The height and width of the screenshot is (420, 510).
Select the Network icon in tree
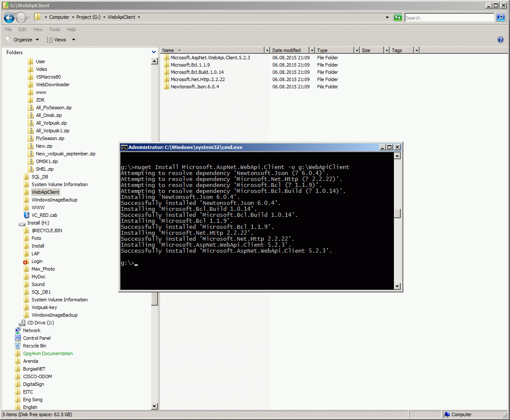click(x=18, y=330)
